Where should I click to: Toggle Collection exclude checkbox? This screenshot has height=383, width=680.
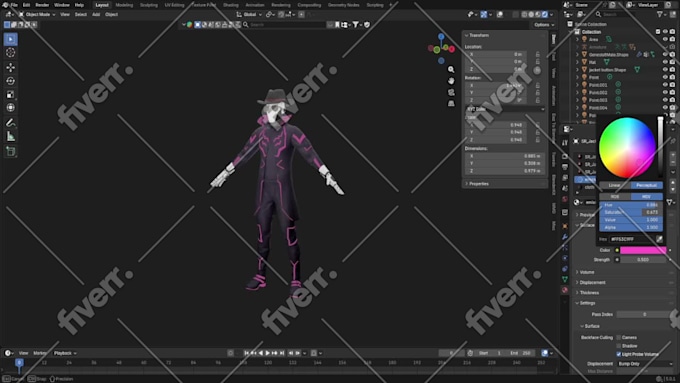[658, 32]
